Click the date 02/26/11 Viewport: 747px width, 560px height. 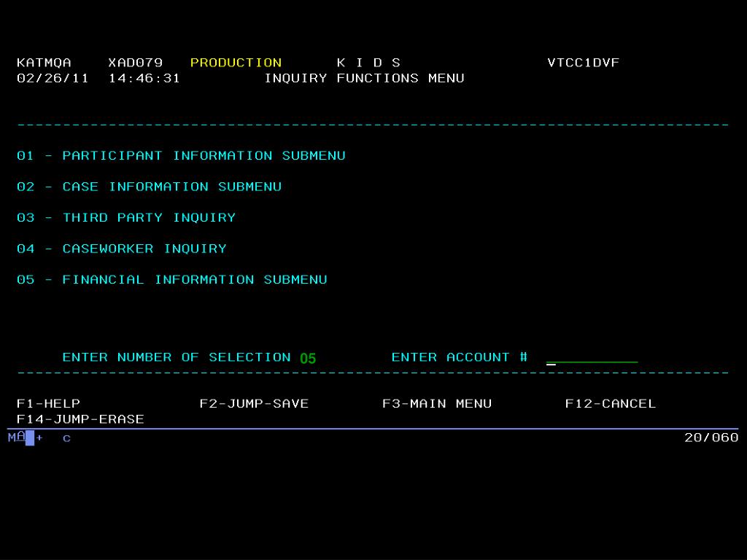click(x=53, y=78)
